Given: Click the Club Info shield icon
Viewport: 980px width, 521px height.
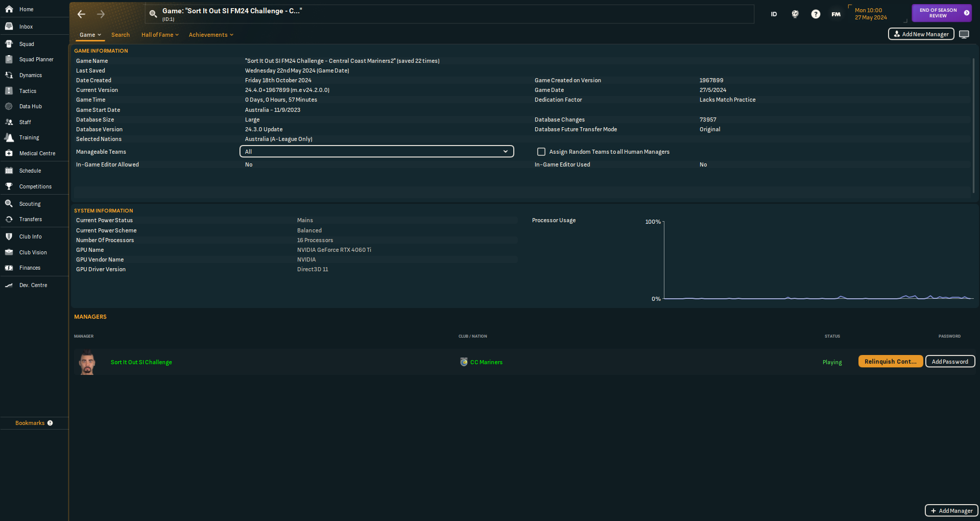Looking at the screenshot, I should (9, 236).
